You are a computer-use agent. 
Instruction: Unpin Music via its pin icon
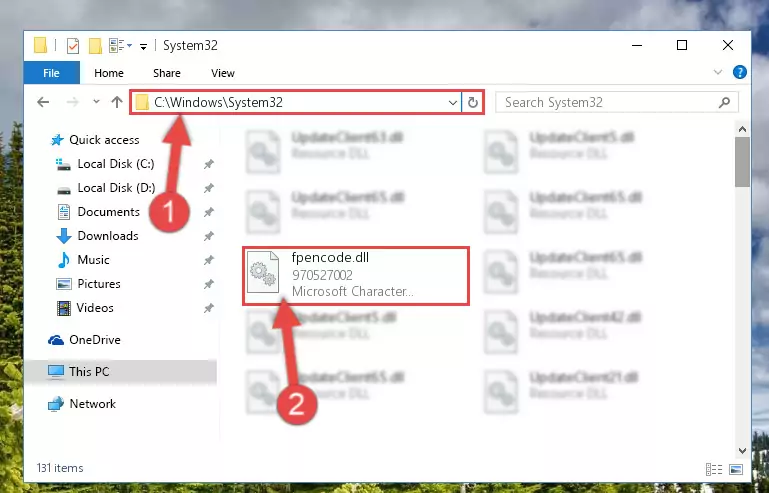(209, 260)
